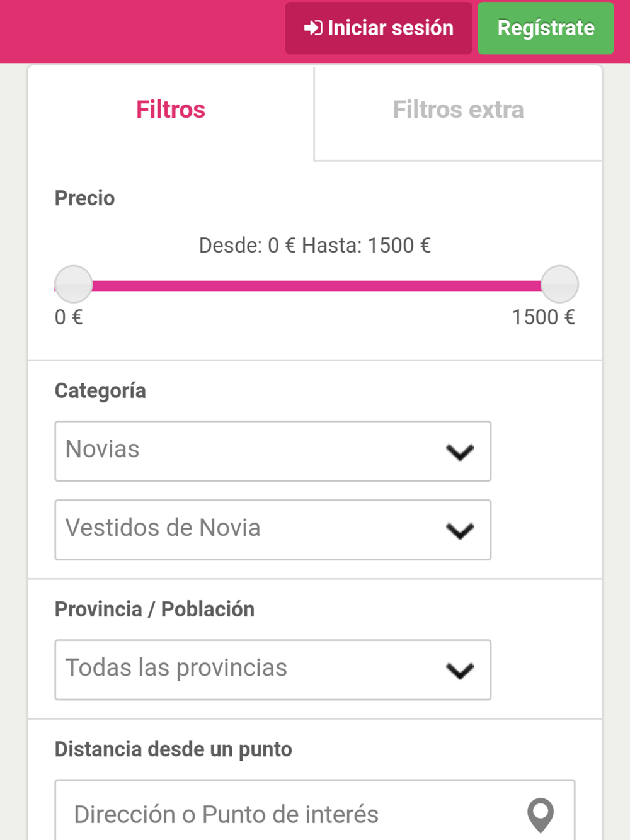Switch to the Filtros extra tab
The image size is (630, 840).
[458, 110]
